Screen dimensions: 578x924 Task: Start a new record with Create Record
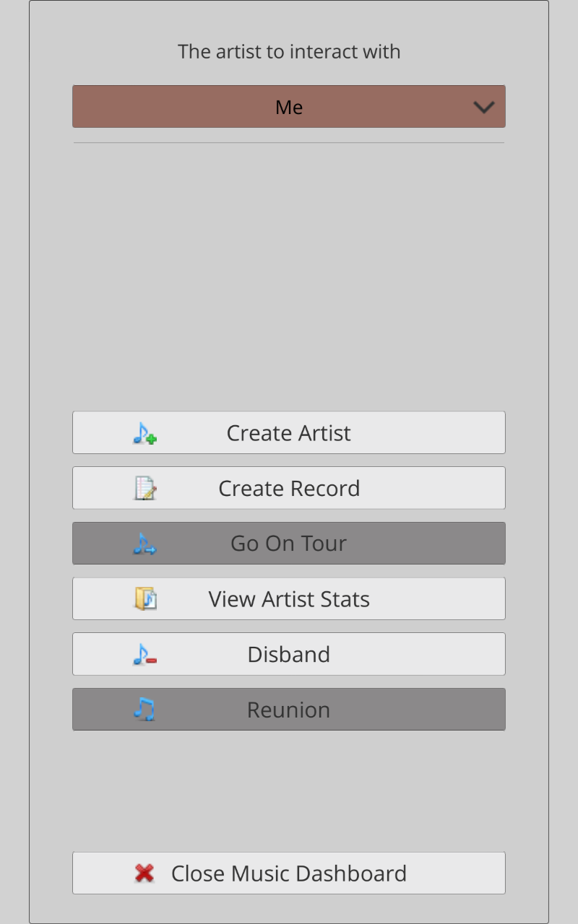289,489
